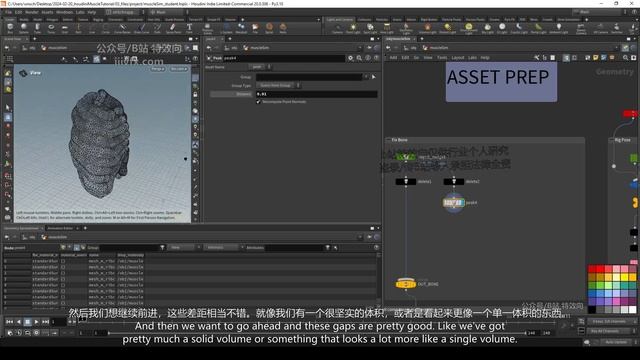Select the Area Light shelf tool

click(x=387, y=28)
